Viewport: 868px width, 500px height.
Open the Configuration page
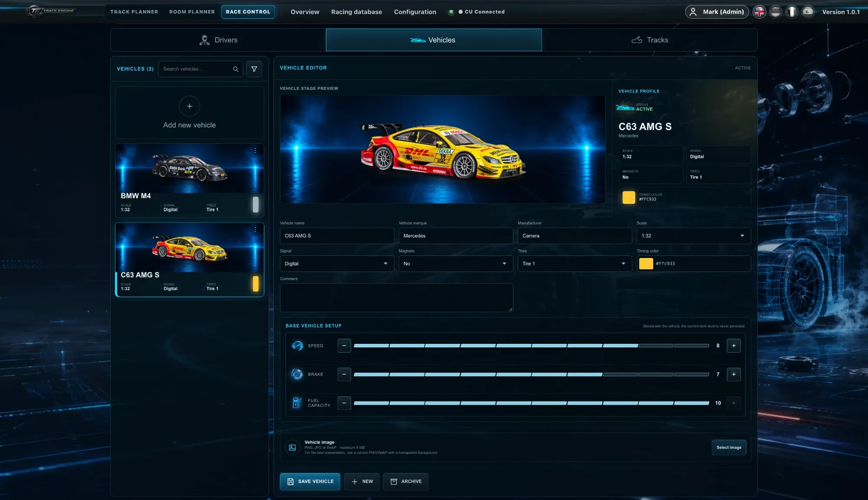(415, 12)
